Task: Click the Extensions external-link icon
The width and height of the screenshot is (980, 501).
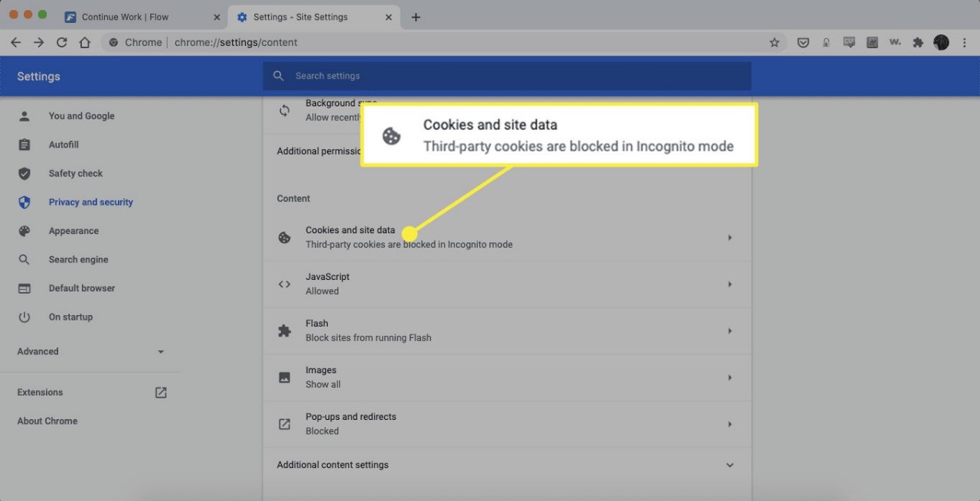Action: [x=161, y=392]
